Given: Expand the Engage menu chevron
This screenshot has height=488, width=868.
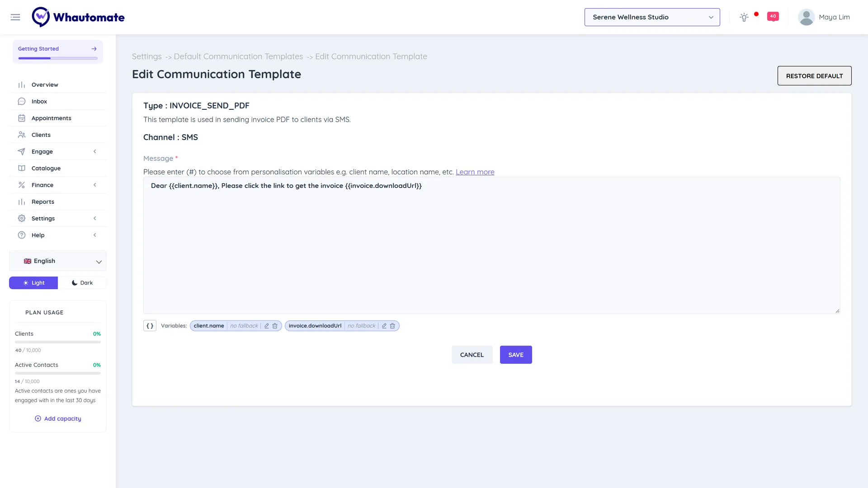Looking at the screenshot, I should click(x=95, y=151).
